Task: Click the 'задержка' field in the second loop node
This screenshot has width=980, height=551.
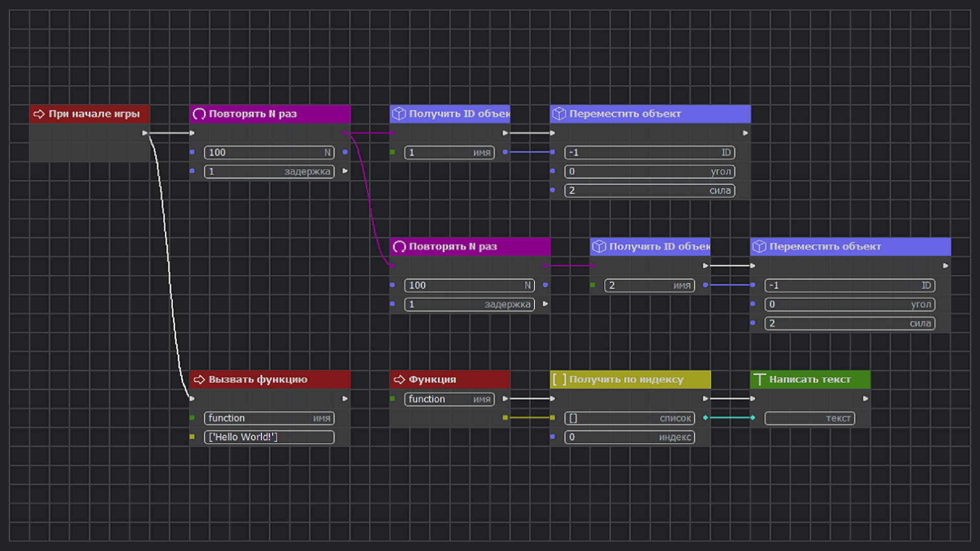Action: click(470, 305)
